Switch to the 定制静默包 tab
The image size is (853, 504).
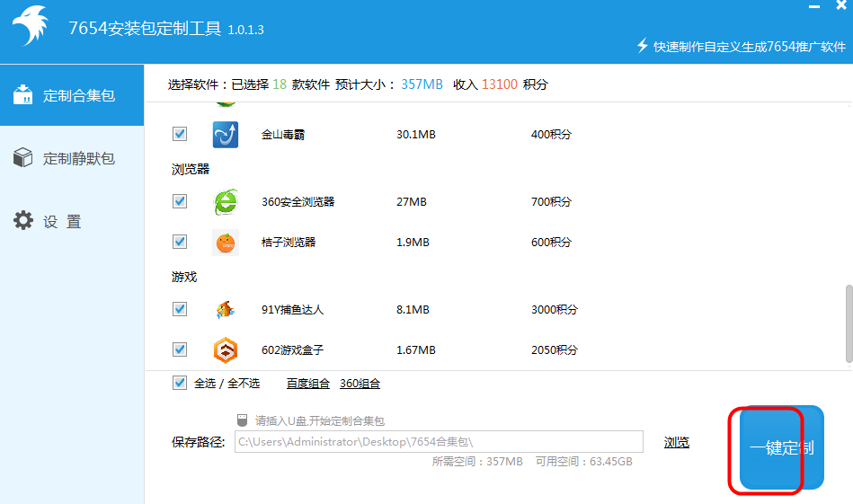[72, 158]
